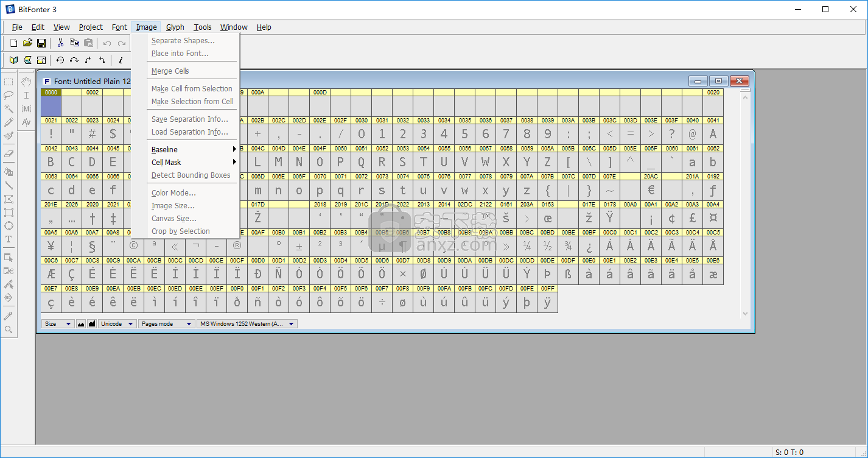Select the rectangular marquee tool
This screenshot has height=458, width=868.
click(9, 82)
